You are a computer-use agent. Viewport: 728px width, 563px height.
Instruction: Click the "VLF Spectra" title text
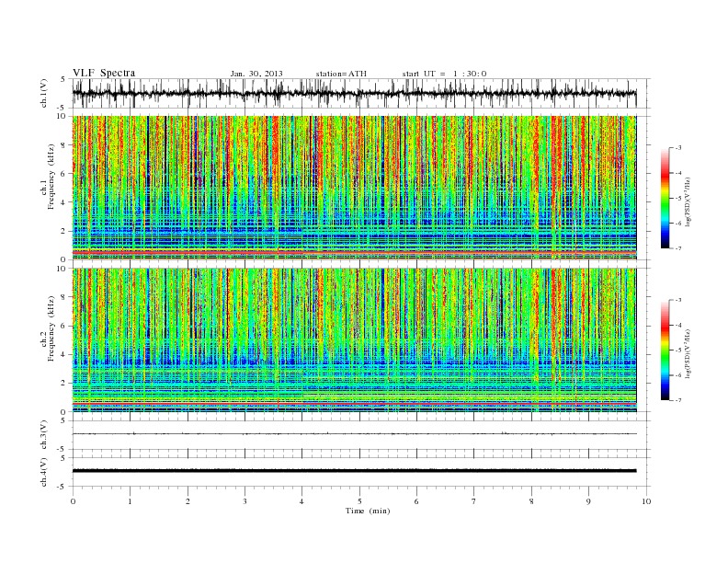pos(104,73)
